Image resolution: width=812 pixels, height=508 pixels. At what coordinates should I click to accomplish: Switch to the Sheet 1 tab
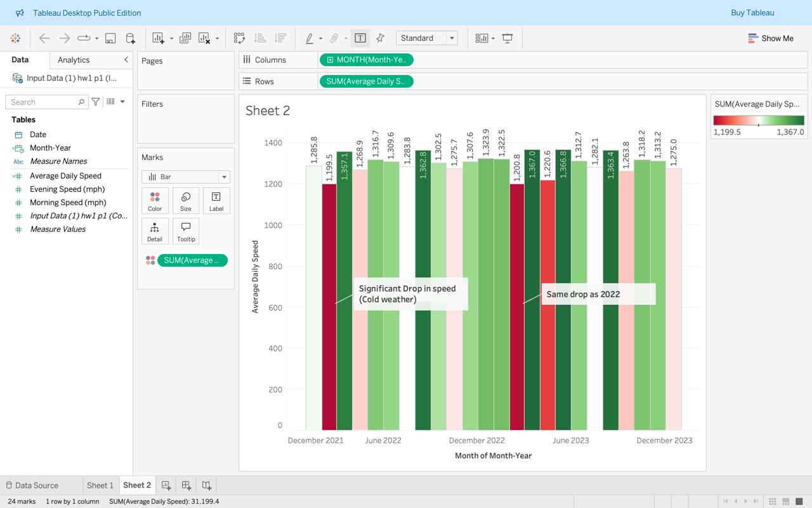(100, 485)
